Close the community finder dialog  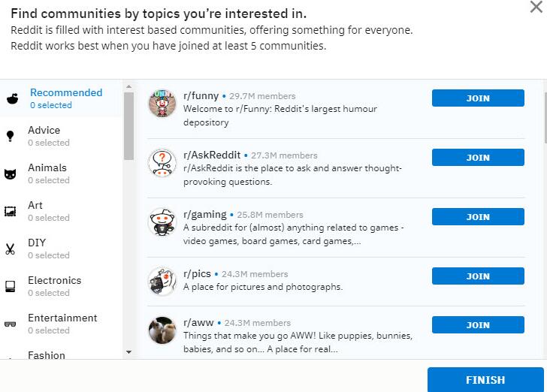click(x=536, y=6)
